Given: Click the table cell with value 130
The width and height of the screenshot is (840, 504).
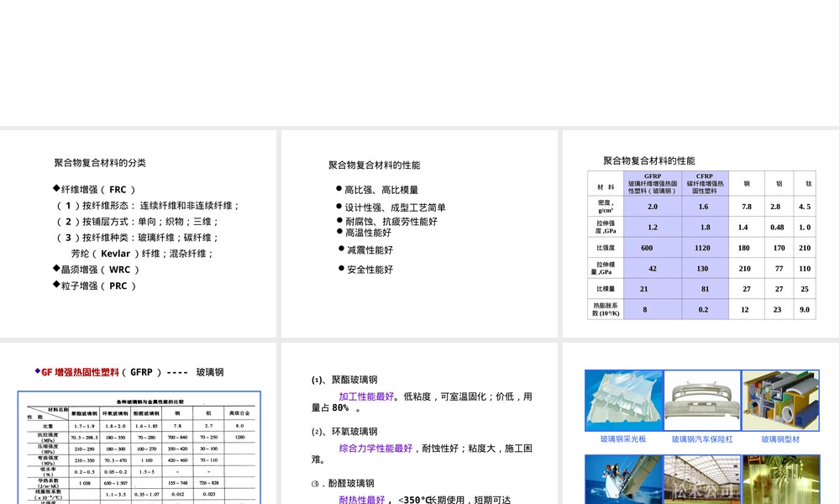Looking at the screenshot, I should 705,268.
